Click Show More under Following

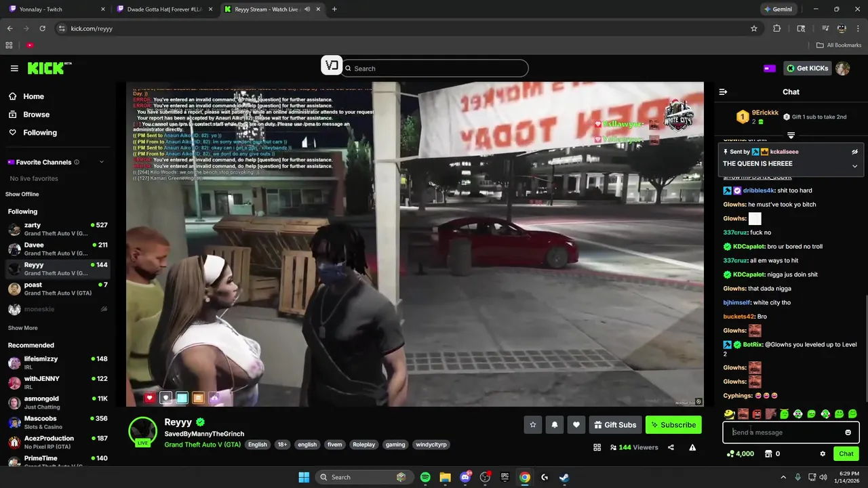(22, 328)
